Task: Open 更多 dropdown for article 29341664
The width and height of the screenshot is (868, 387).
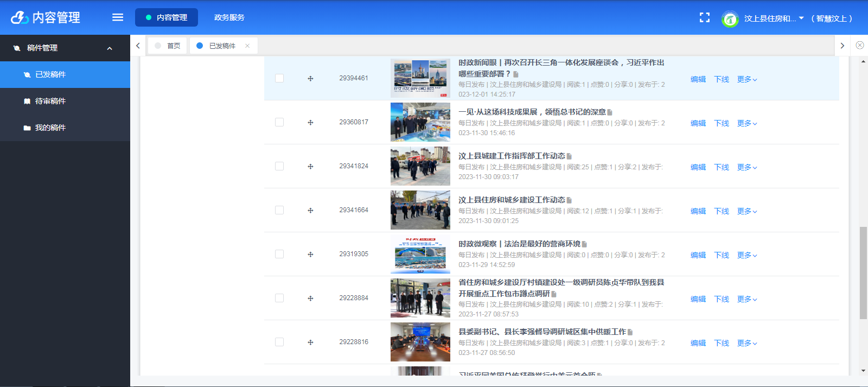Action: click(x=747, y=211)
